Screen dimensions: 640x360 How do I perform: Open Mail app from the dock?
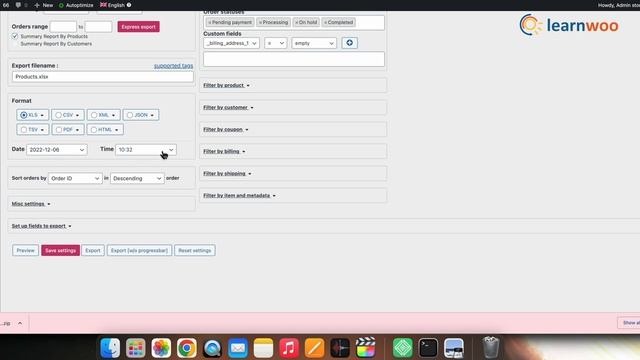tap(238, 348)
